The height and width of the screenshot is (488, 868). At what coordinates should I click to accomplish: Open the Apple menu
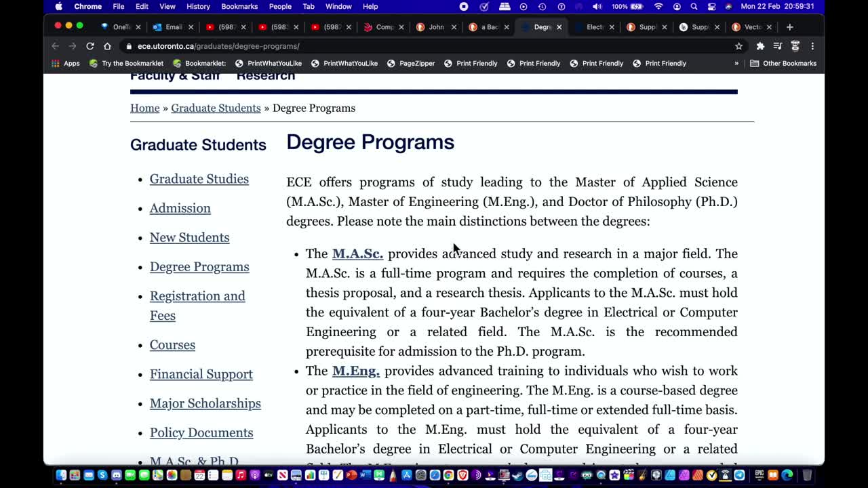coord(58,6)
